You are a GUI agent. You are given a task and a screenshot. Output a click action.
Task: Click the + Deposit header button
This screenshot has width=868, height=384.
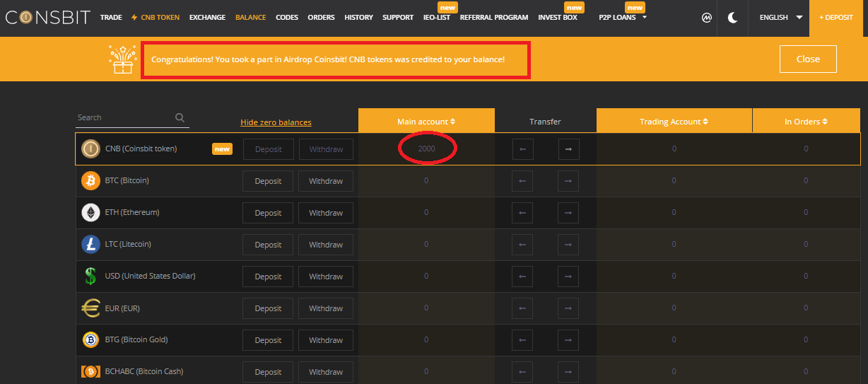coord(836,17)
